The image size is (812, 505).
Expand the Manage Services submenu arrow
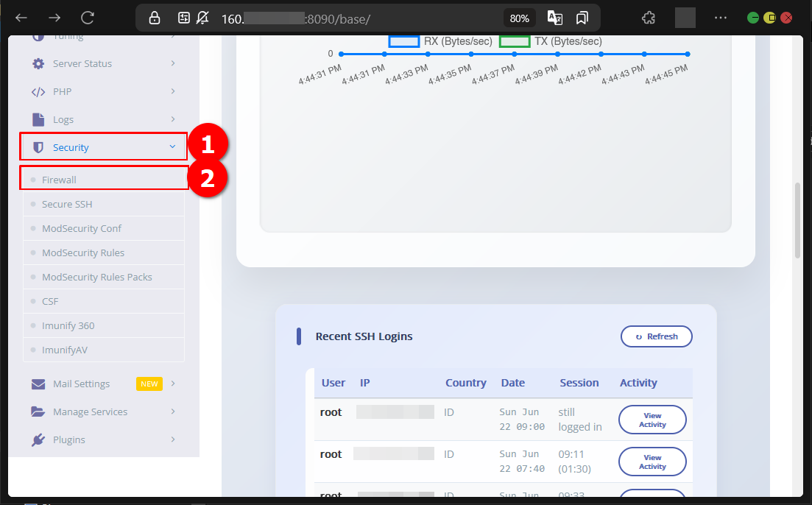point(173,412)
